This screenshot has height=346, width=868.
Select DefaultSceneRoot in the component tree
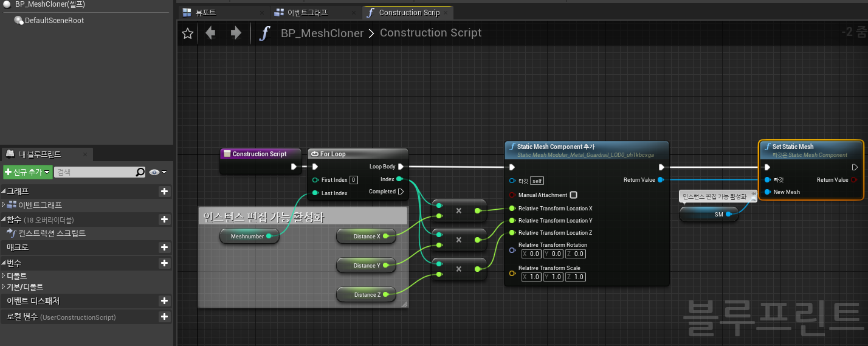[53, 21]
